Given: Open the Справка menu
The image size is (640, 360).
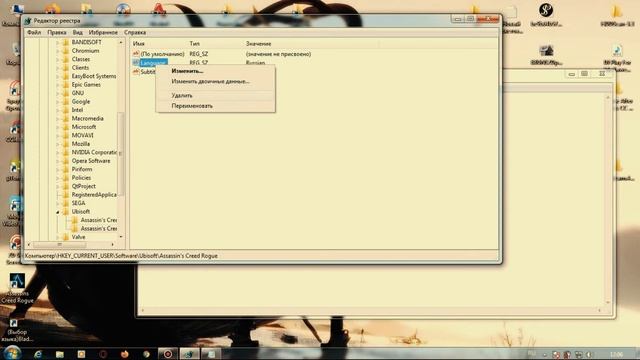Looking at the screenshot, I should (x=135, y=32).
